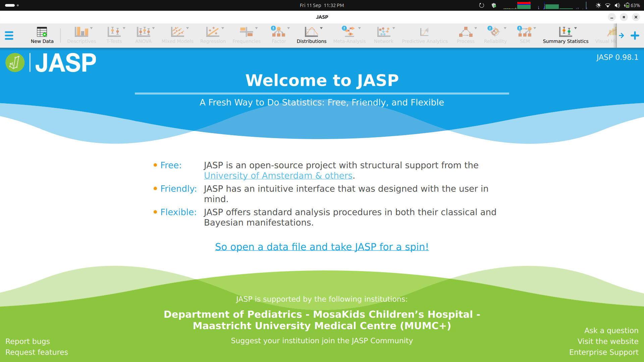Viewport: 644px width, 362px height.
Task: Click the Wi-Fi icon in the top bar
Action: 608,5
